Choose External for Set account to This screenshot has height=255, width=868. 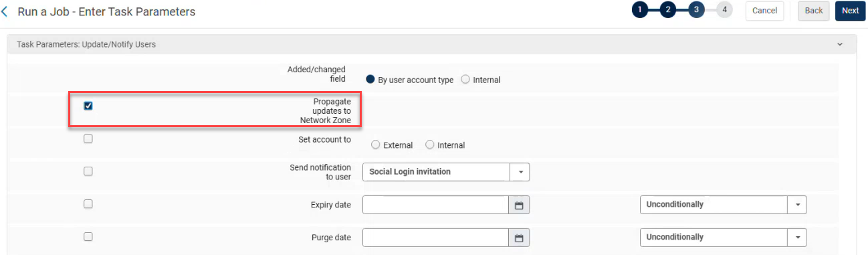(x=375, y=145)
